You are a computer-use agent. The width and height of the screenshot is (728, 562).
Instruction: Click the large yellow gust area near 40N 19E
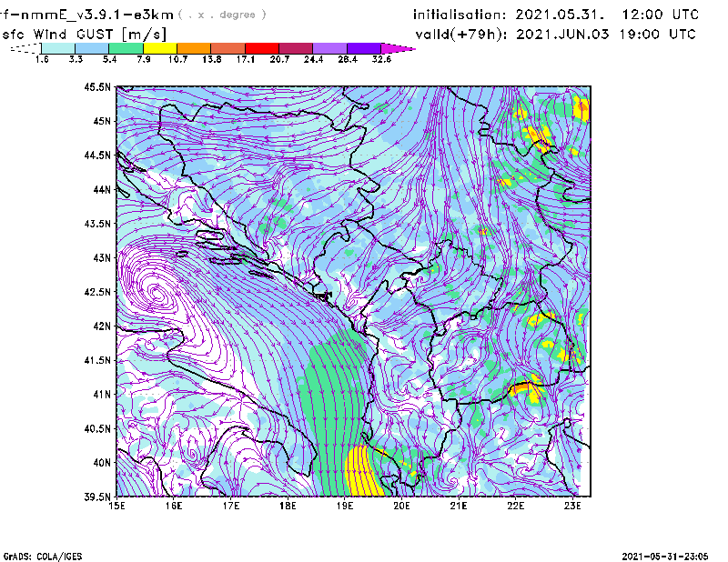365,471
